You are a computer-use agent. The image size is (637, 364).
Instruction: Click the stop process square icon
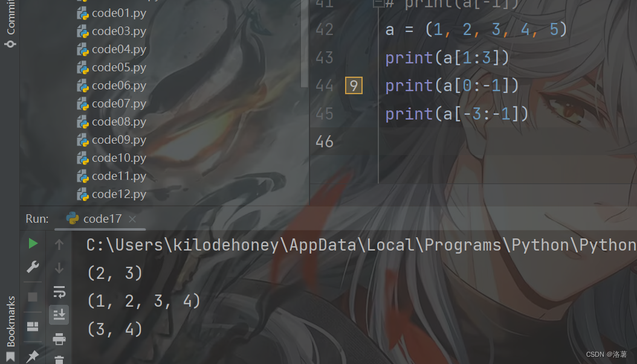tap(33, 297)
